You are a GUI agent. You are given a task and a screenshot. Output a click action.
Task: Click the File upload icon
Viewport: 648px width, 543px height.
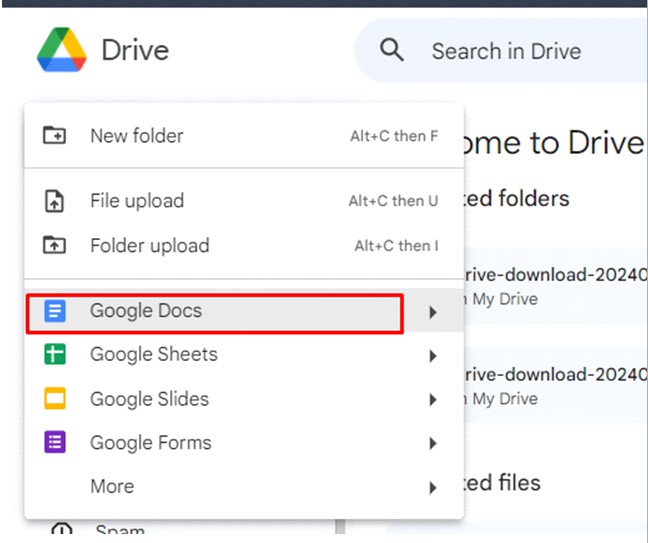click(55, 201)
